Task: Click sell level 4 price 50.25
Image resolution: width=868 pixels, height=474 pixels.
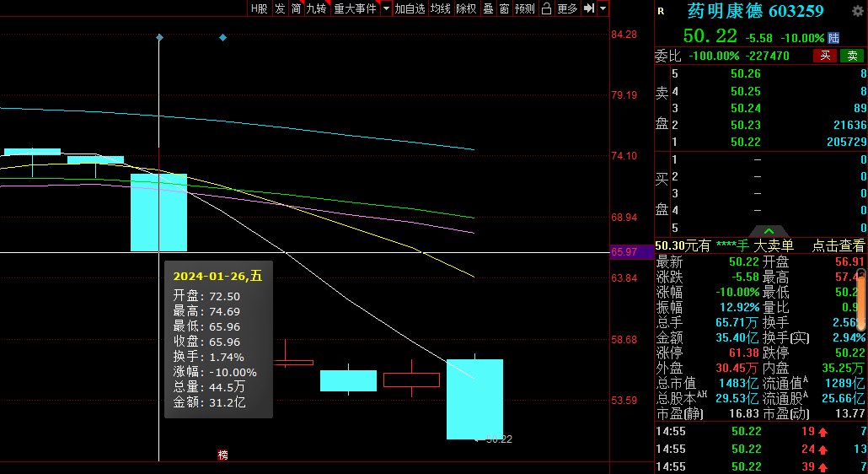Action: pyautogui.click(x=745, y=91)
